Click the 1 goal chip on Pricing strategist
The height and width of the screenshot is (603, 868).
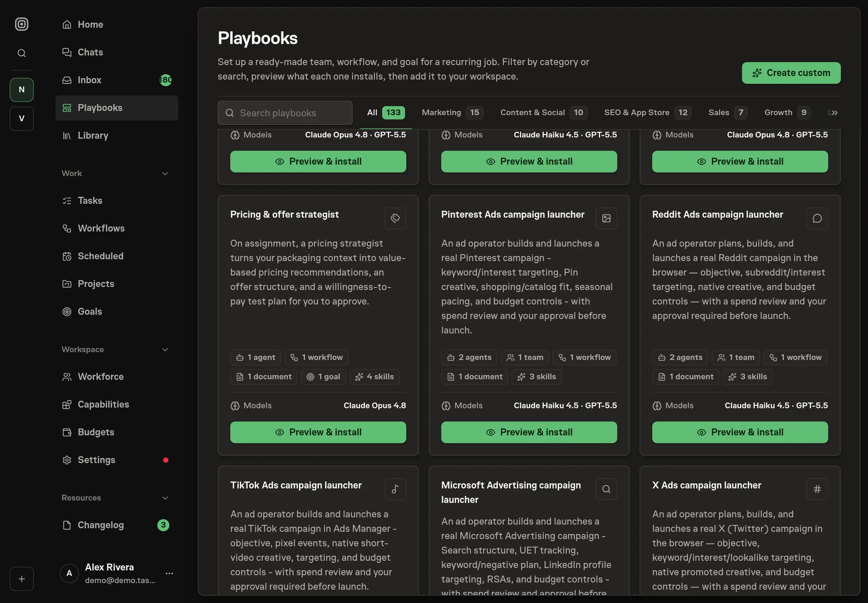point(323,377)
